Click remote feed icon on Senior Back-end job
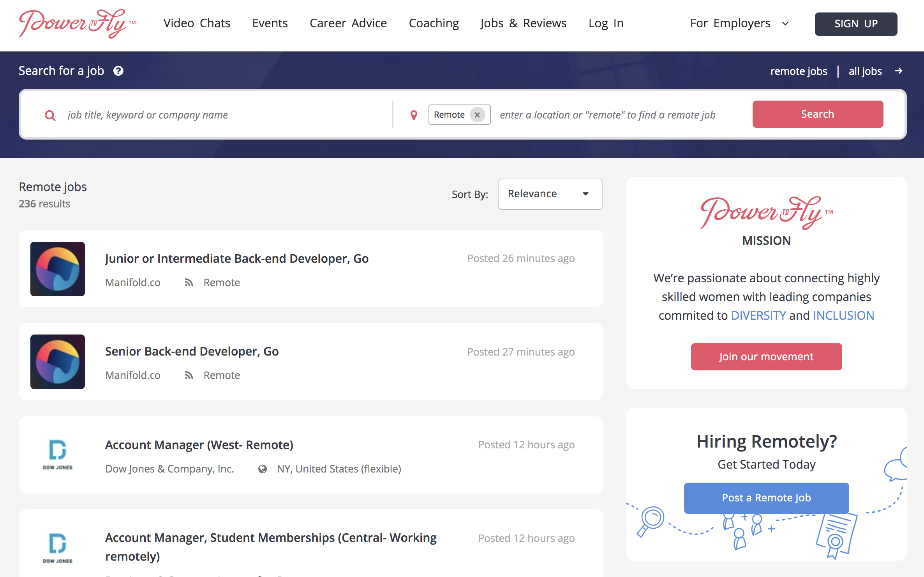 pos(189,375)
